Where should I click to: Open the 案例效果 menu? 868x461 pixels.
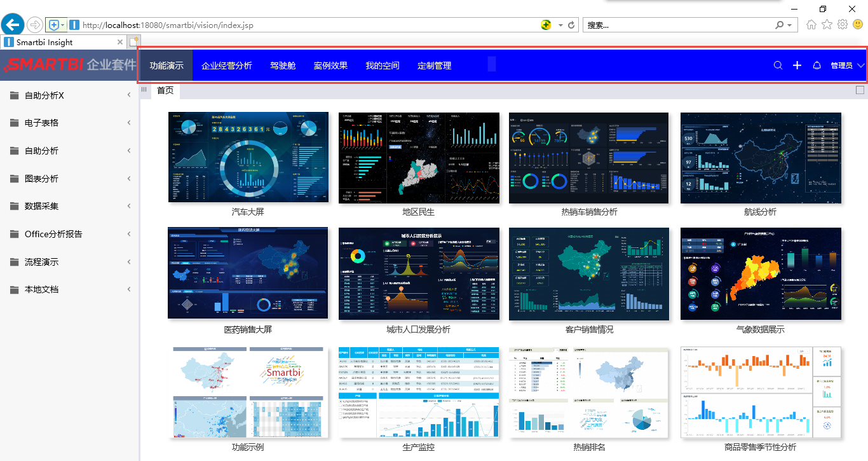330,65
